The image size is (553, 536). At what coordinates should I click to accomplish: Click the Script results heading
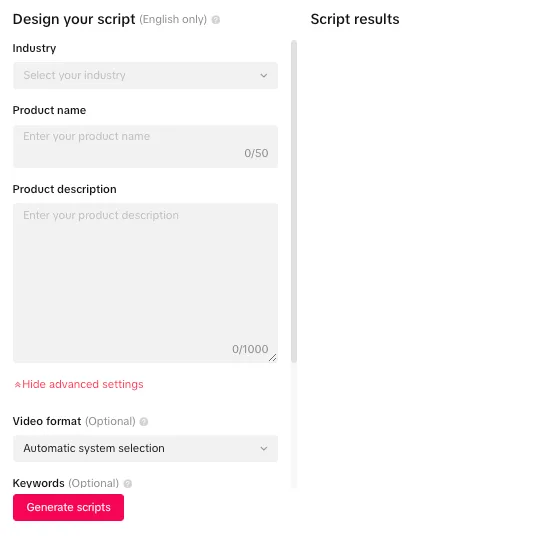355,19
